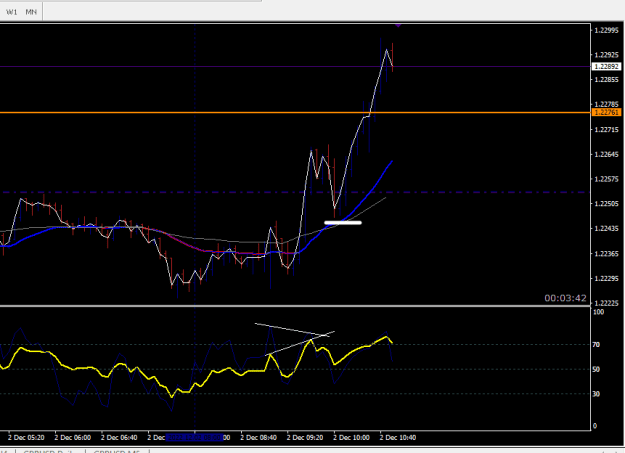
Task: Switch to the MN monthly timeframe
Action: pyautogui.click(x=31, y=12)
